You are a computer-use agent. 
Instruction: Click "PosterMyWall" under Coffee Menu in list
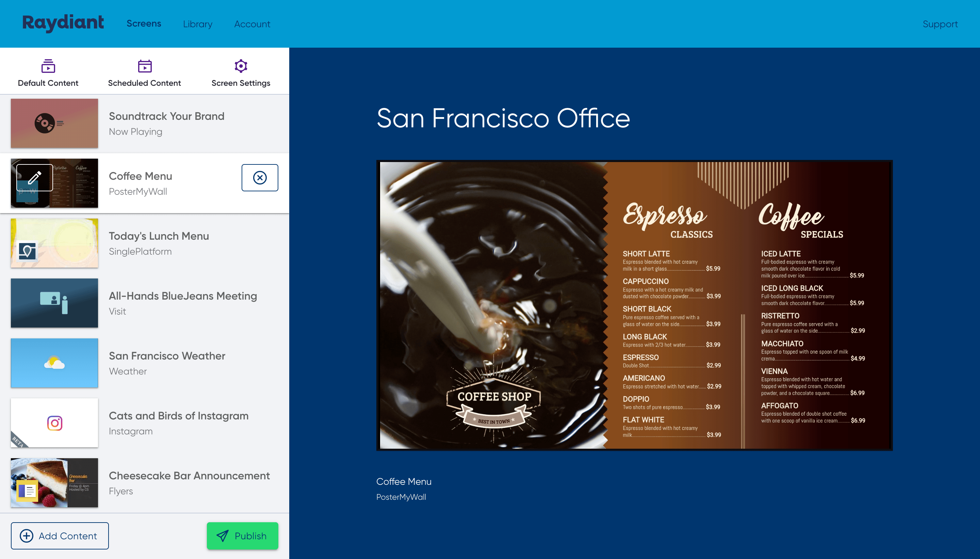(138, 192)
